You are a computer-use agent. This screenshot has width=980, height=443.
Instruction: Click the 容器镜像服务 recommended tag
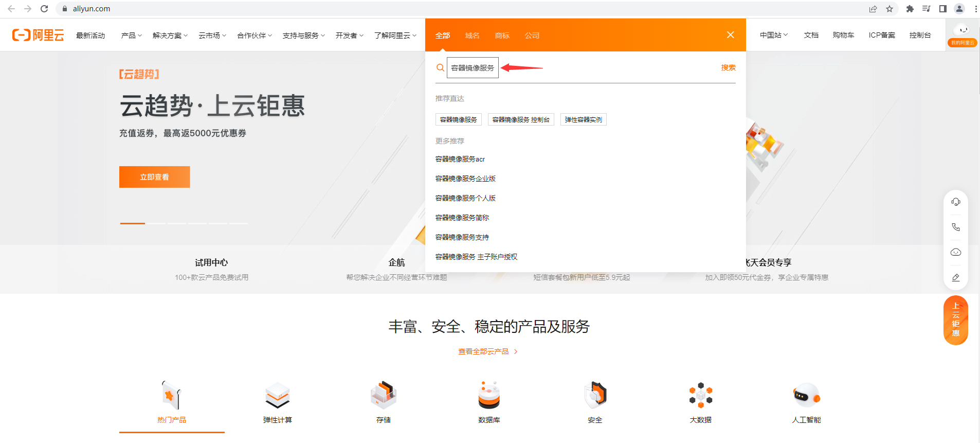pyautogui.click(x=459, y=119)
